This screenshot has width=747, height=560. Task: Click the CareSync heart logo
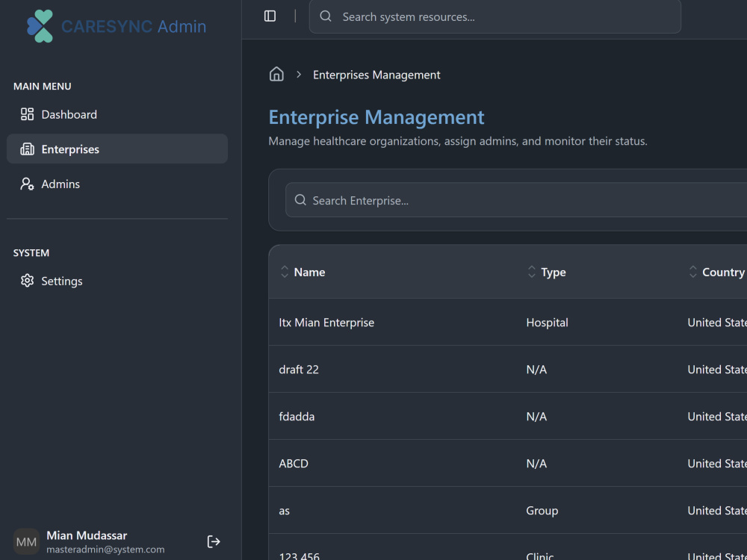(x=40, y=26)
